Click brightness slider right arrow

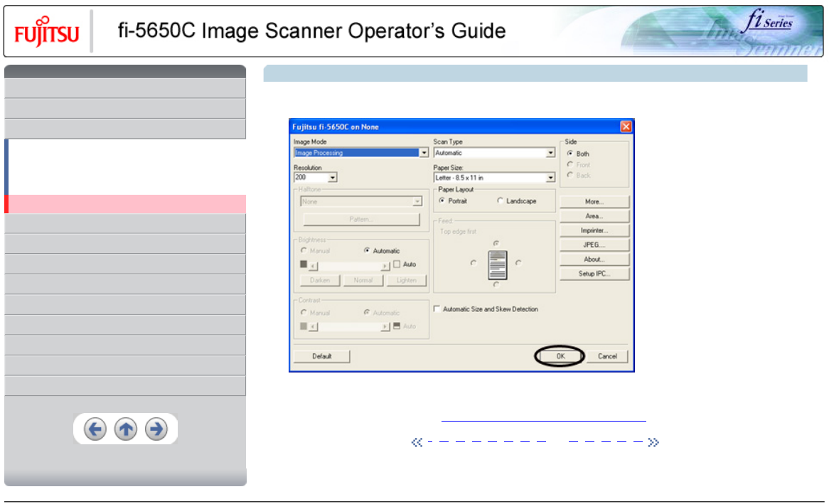tap(385, 265)
